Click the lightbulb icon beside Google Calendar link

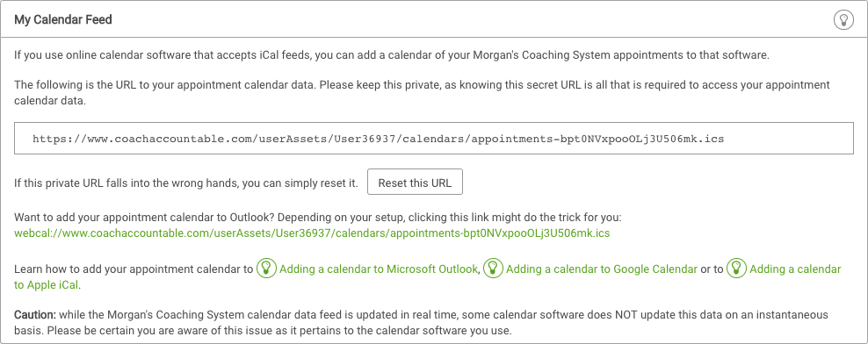(493, 269)
